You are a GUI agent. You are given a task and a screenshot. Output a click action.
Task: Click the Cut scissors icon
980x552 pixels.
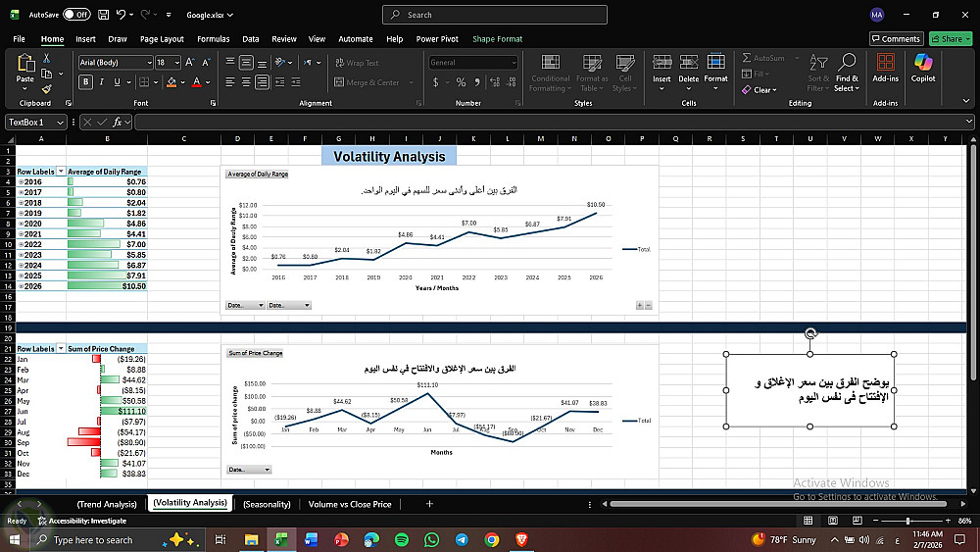pos(46,58)
